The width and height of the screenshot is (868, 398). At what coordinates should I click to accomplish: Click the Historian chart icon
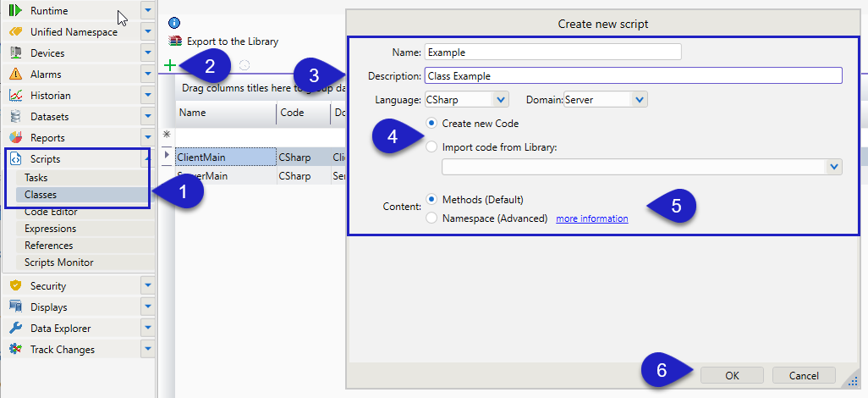click(x=15, y=96)
